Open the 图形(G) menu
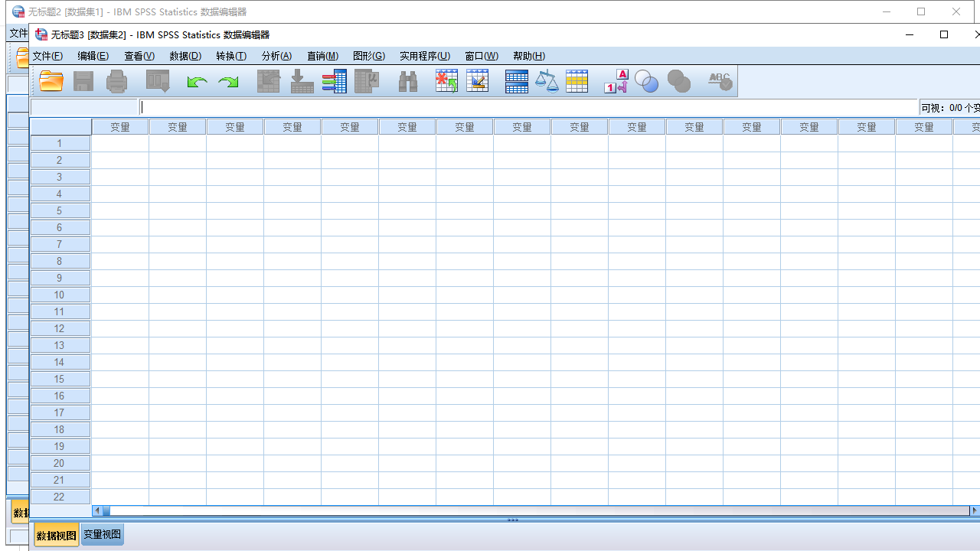The height and width of the screenshot is (551, 980). pos(369,56)
